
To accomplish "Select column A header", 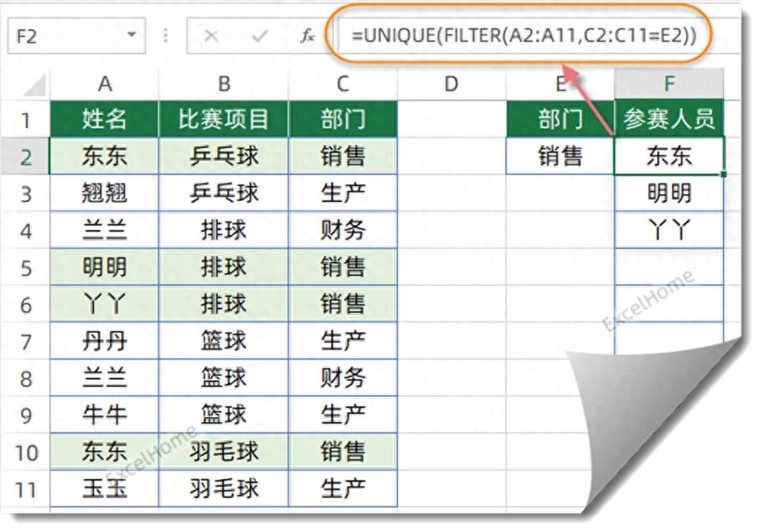I will (104, 84).
